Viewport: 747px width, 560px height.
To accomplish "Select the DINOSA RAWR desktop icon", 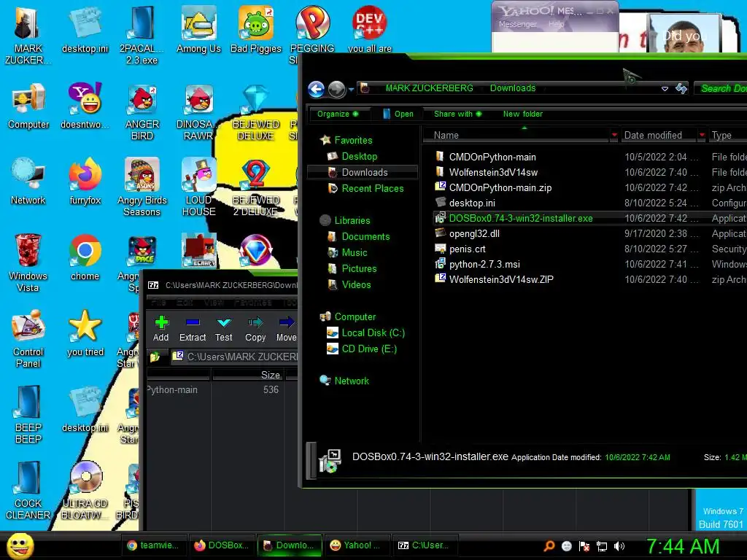I will [198, 112].
